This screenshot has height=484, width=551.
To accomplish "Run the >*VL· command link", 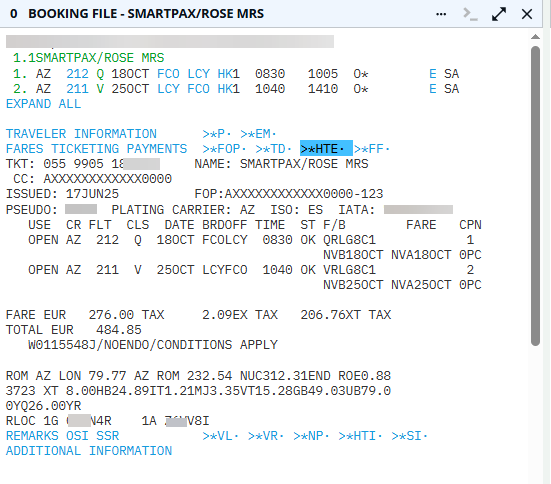I will [221, 436].
